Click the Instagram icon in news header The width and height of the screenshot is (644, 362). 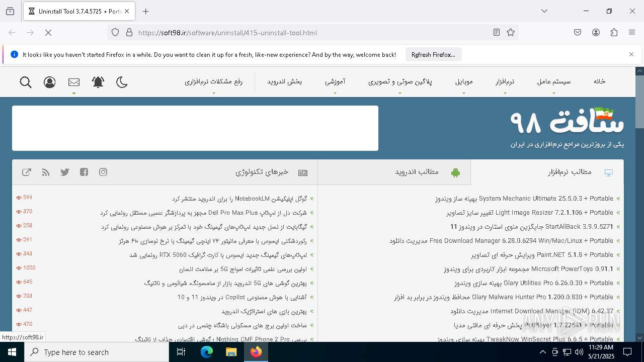click(x=103, y=172)
